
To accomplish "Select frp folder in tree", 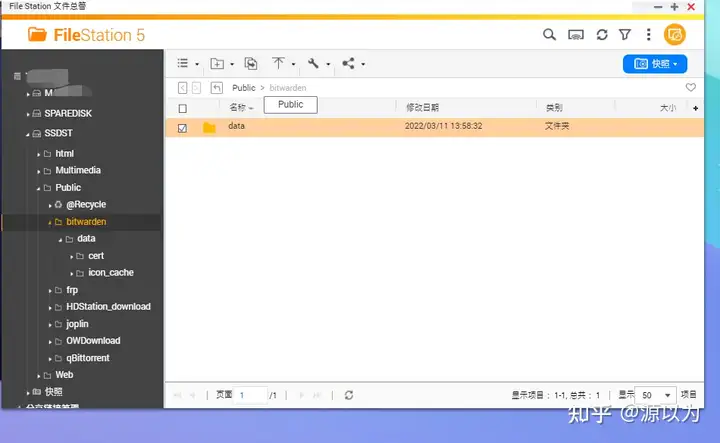I will [x=72, y=290].
